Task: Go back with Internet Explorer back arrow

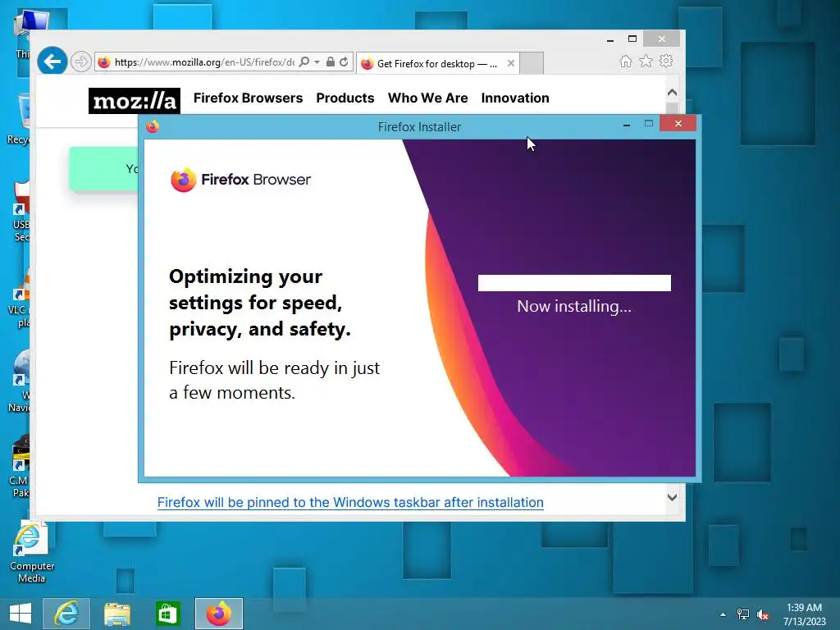Action: [52, 62]
